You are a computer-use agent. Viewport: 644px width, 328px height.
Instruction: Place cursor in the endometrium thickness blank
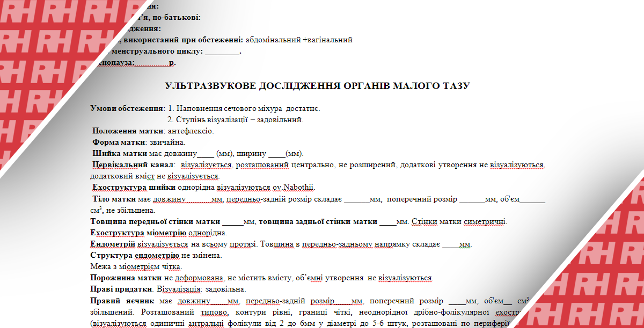[x=451, y=244]
